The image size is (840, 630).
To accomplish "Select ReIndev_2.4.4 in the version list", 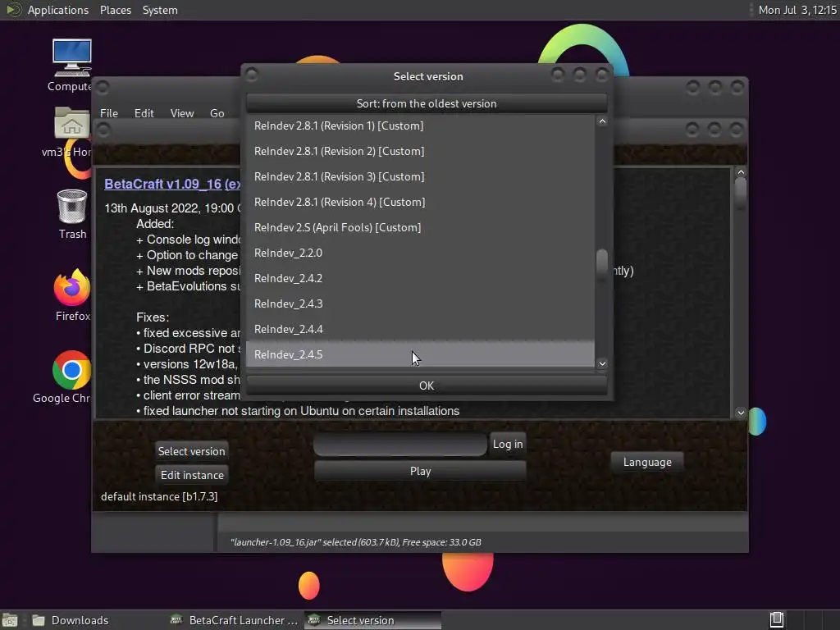I will 420,329.
